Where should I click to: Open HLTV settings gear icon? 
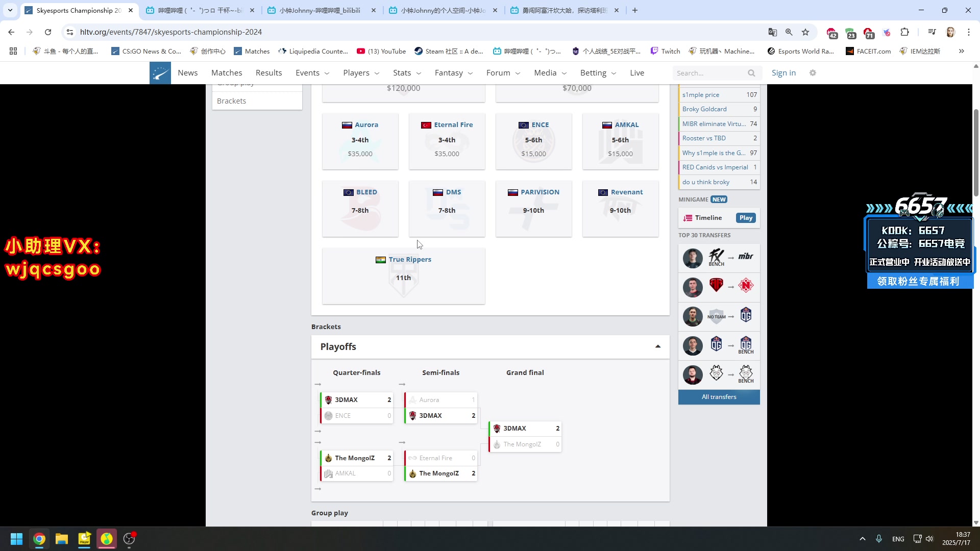(x=813, y=73)
